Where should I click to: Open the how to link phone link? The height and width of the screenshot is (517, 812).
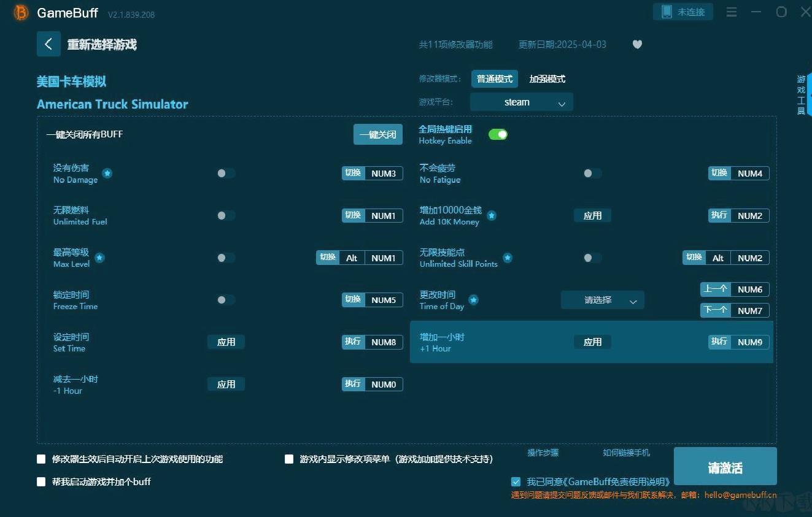coord(626,453)
